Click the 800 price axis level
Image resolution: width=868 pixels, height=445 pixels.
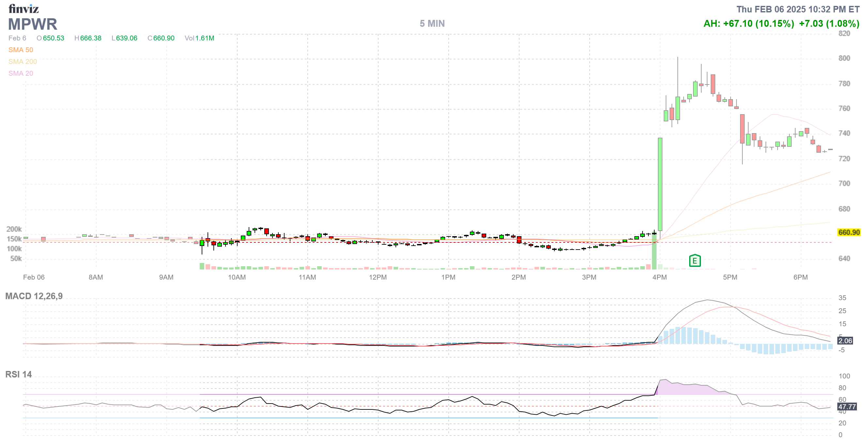844,58
